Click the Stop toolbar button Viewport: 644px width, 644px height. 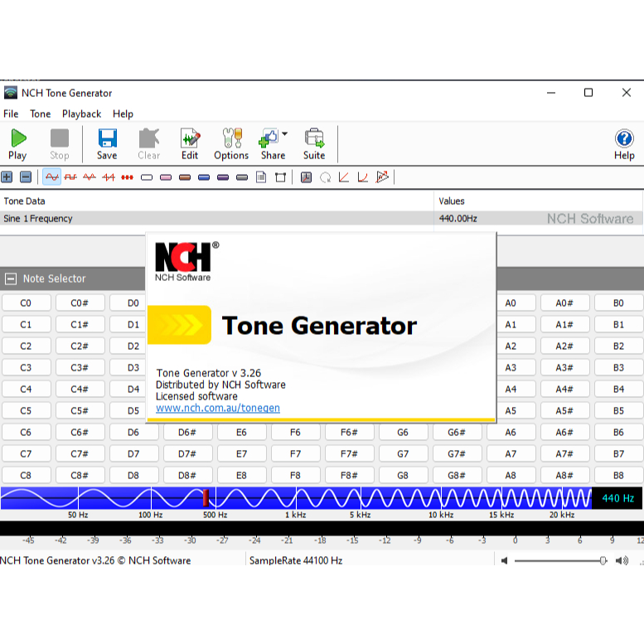coord(60,143)
